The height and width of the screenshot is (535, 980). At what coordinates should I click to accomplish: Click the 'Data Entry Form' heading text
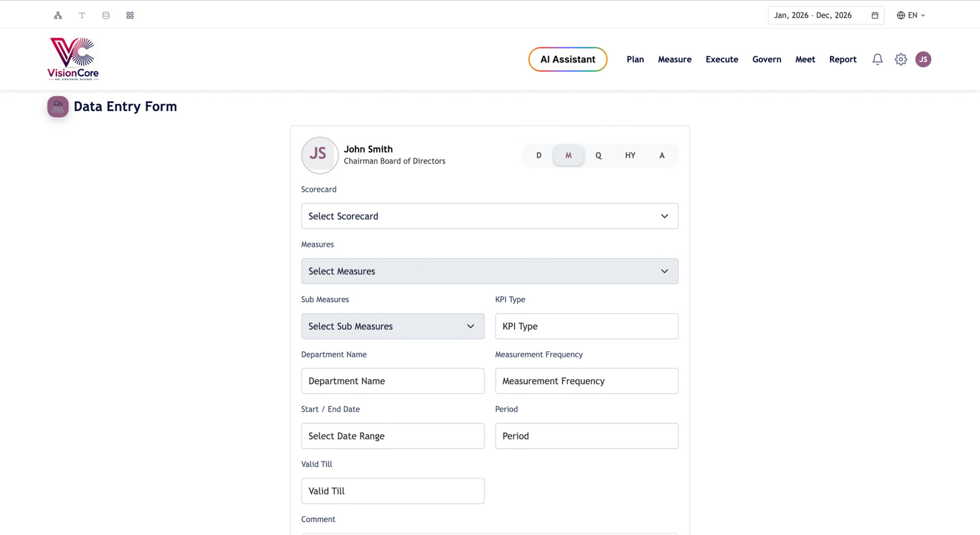(126, 107)
